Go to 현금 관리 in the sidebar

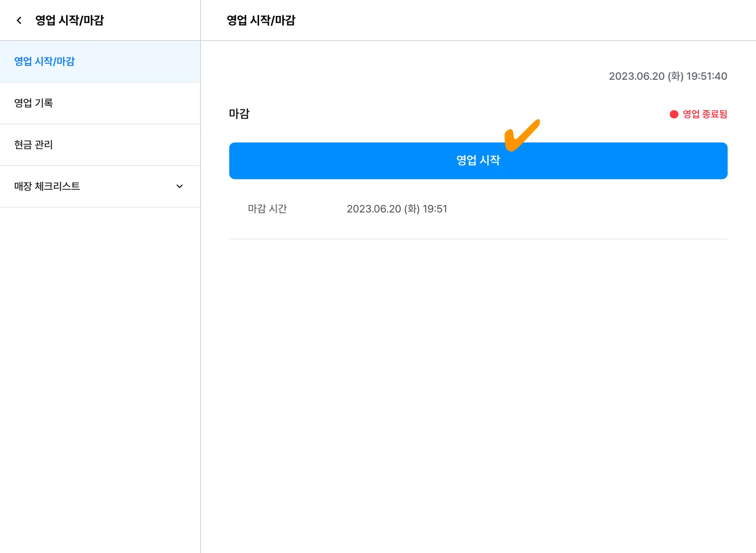pyautogui.click(x=34, y=145)
